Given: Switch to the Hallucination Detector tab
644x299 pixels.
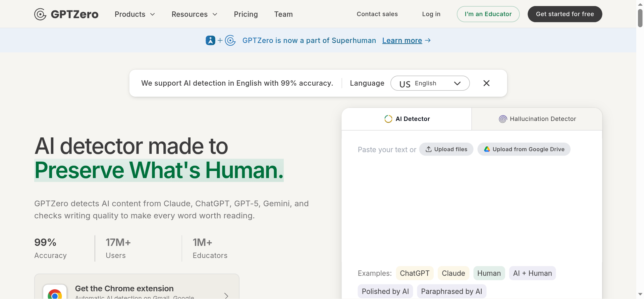Looking at the screenshot, I should click(x=537, y=119).
